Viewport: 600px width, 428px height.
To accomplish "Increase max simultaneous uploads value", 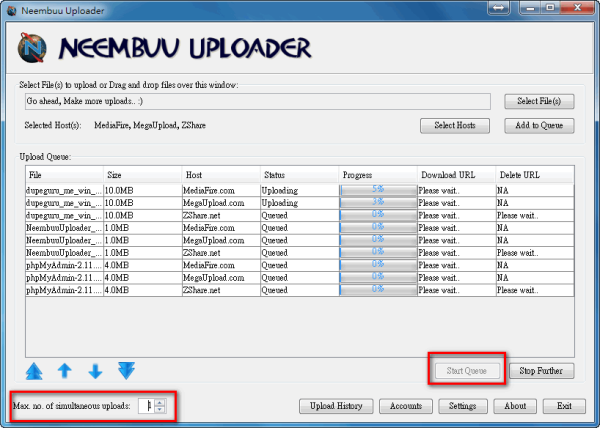I will 160,402.
